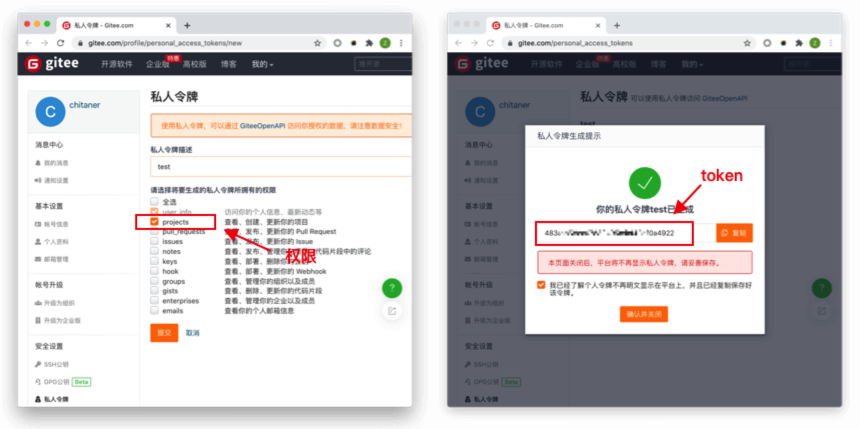This screenshot has height=429, width=860.
Task: Click reload icon in right browser window
Action: click(x=490, y=43)
